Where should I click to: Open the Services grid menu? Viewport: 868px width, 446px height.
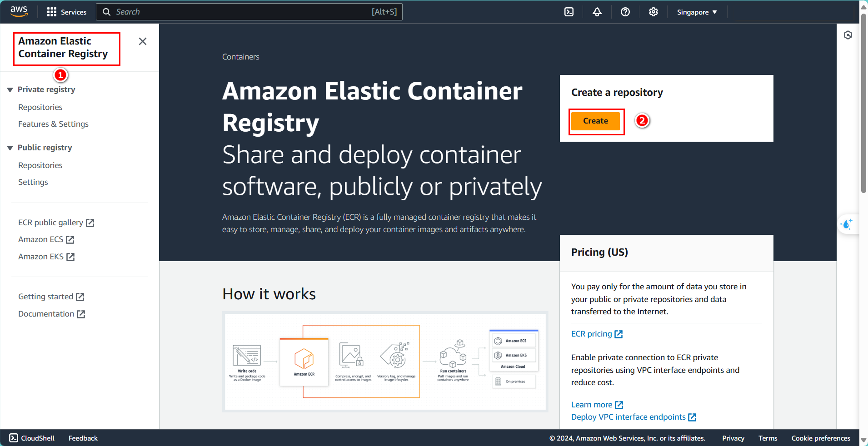point(52,12)
